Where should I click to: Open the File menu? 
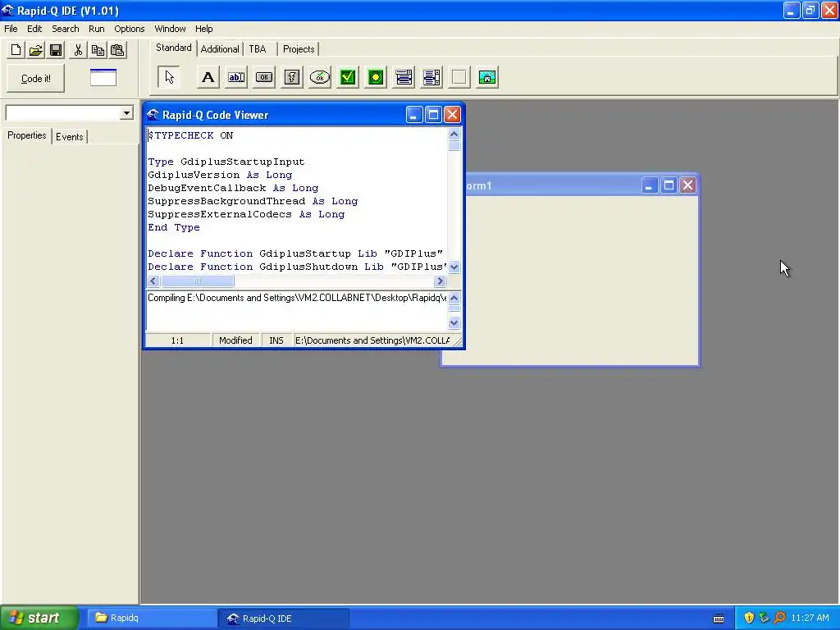pos(11,29)
